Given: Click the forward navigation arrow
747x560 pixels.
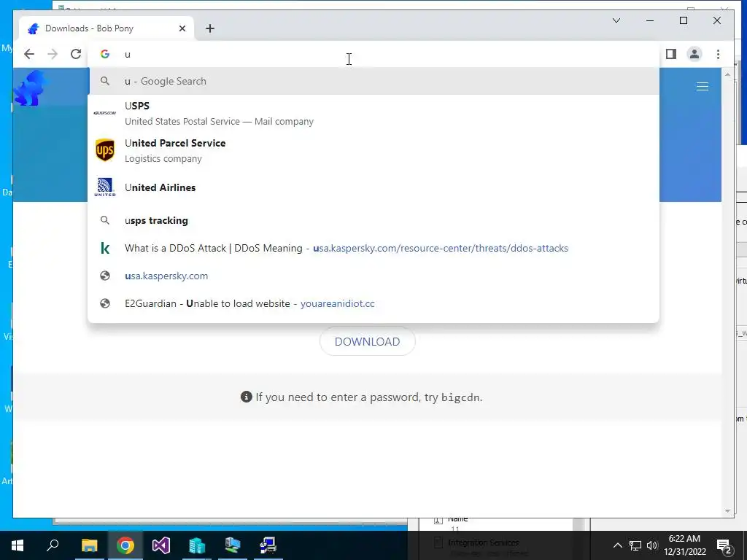Looking at the screenshot, I should click(53, 54).
